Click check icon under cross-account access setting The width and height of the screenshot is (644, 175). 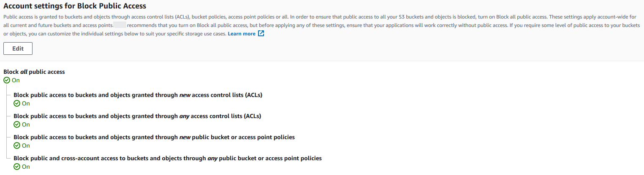(x=16, y=167)
